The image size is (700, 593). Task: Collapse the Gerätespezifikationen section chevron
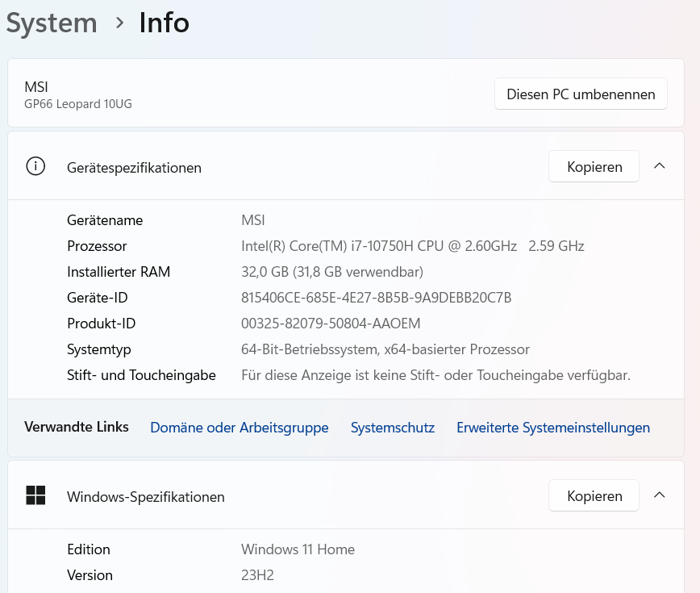click(x=660, y=166)
